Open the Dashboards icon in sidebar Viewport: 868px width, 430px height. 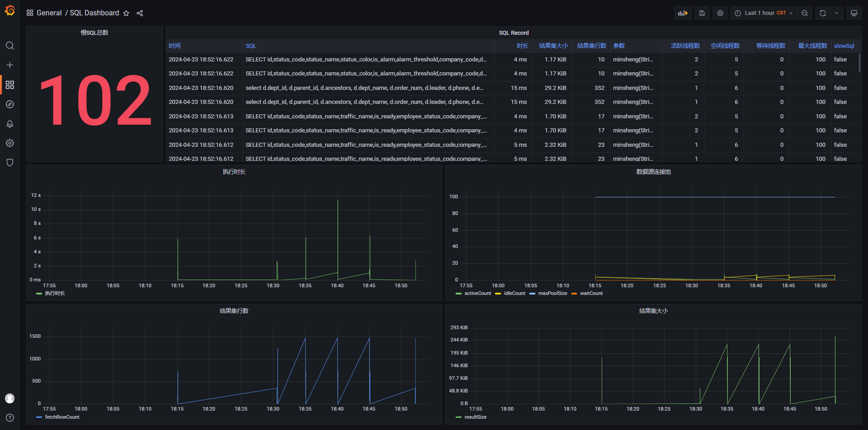click(x=9, y=85)
